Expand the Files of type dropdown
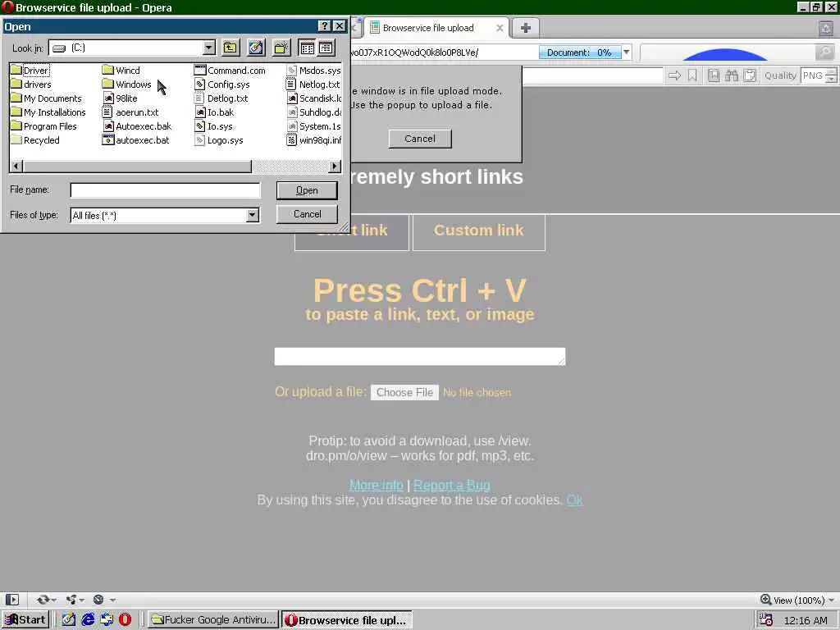The width and height of the screenshot is (840, 630). pos(253,216)
